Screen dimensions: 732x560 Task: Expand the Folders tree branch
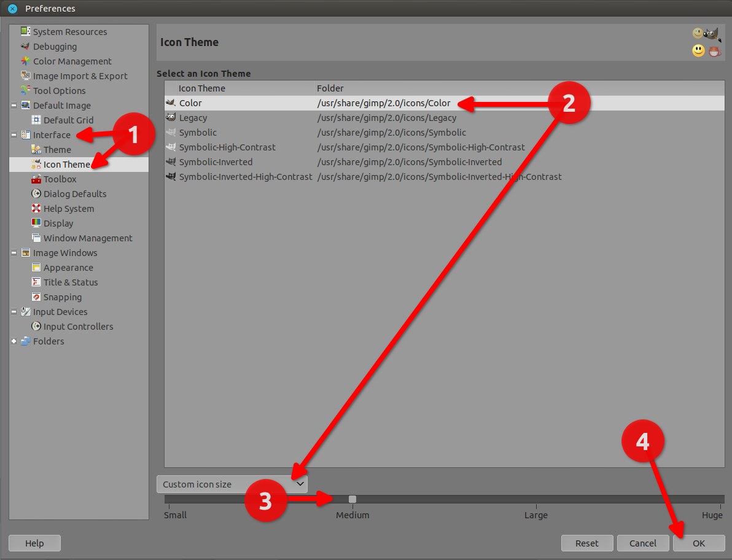(14, 341)
